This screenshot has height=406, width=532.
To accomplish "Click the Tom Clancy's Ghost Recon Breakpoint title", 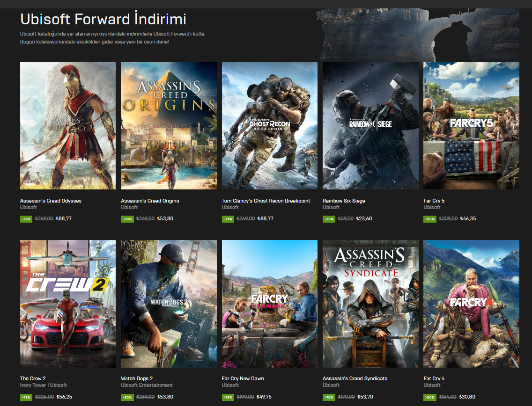I will (x=266, y=201).
